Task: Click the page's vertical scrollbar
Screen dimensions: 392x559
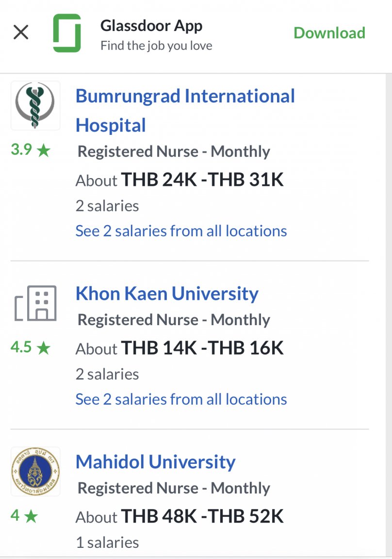Action: point(389,315)
